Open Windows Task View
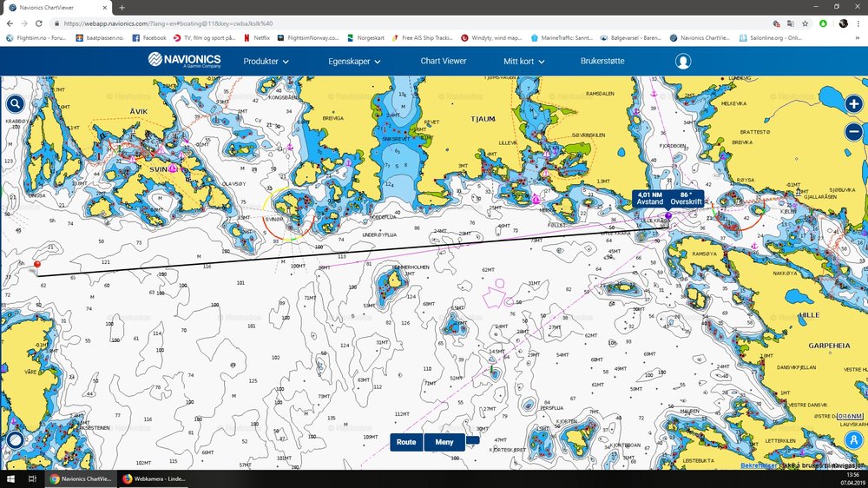 (x=32, y=478)
